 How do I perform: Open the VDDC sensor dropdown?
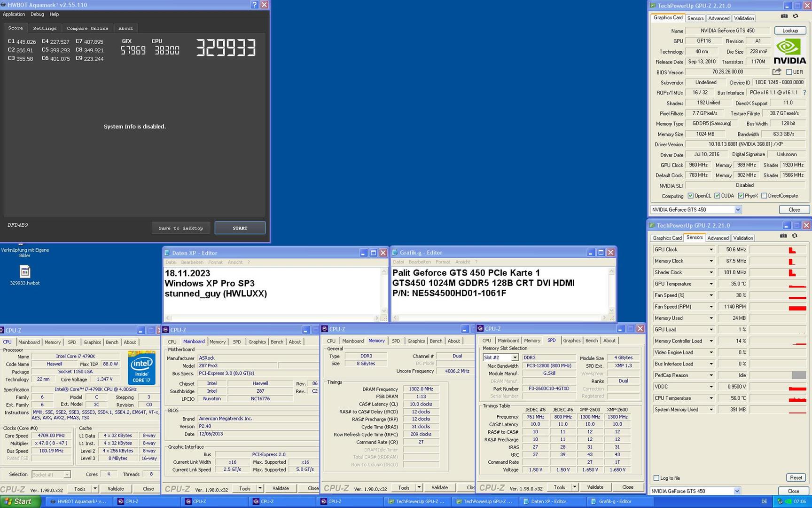[x=711, y=387]
